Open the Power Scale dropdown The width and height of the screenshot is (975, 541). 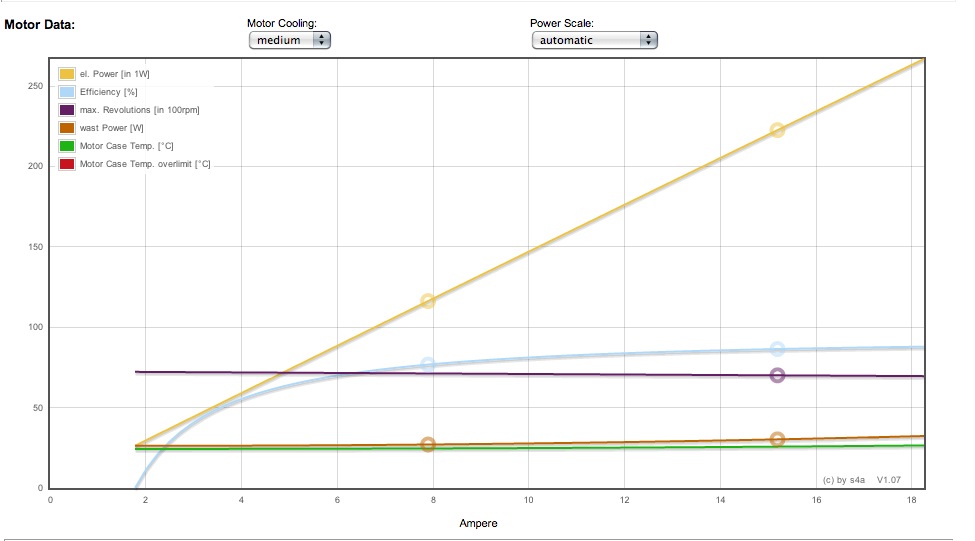pyautogui.click(x=594, y=40)
